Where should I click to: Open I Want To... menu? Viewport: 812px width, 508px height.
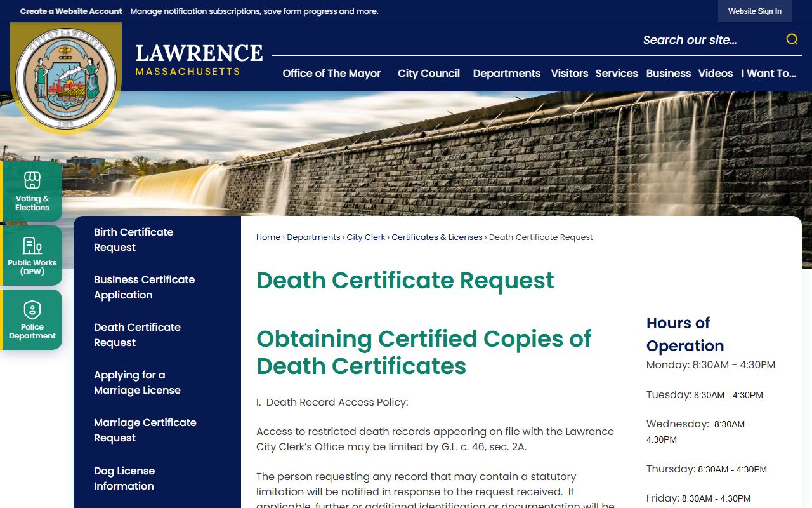pos(769,73)
